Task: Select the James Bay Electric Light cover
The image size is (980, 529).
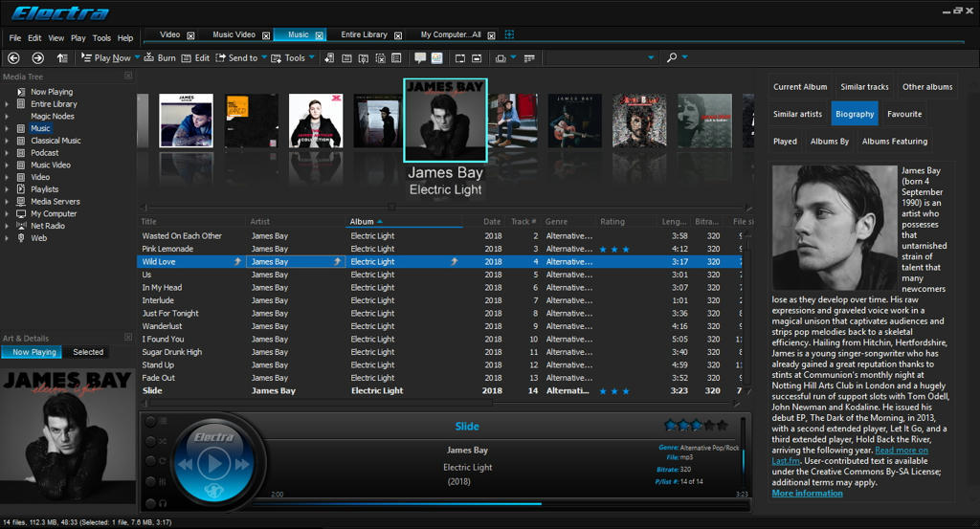Action: coord(445,121)
